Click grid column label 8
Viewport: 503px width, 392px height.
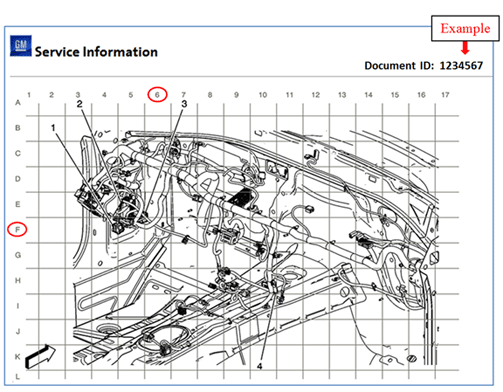point(210,95)
